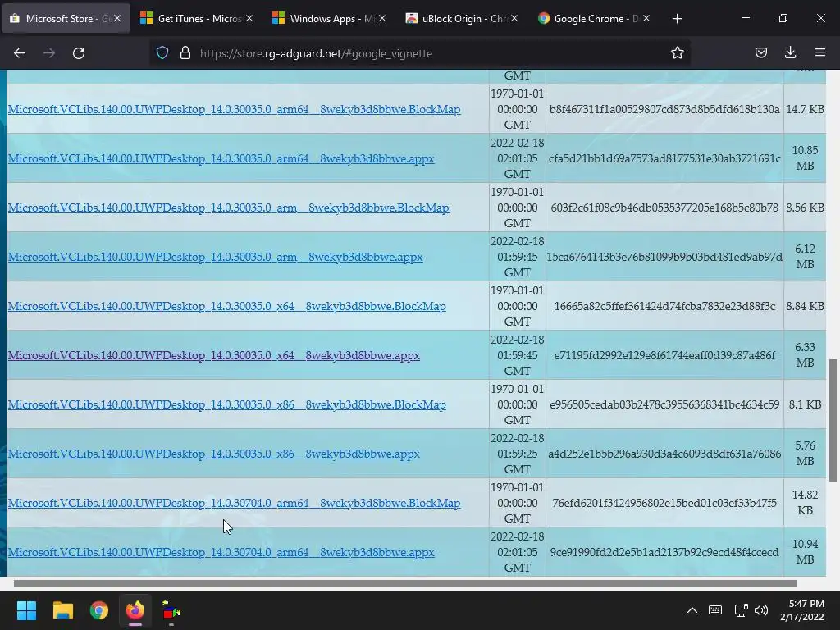840x630 pixels.
Task: Click hash e956505cedab03b2478c39556368341bc4634c59
Action: pyautogui.click(x=664, y=405)
